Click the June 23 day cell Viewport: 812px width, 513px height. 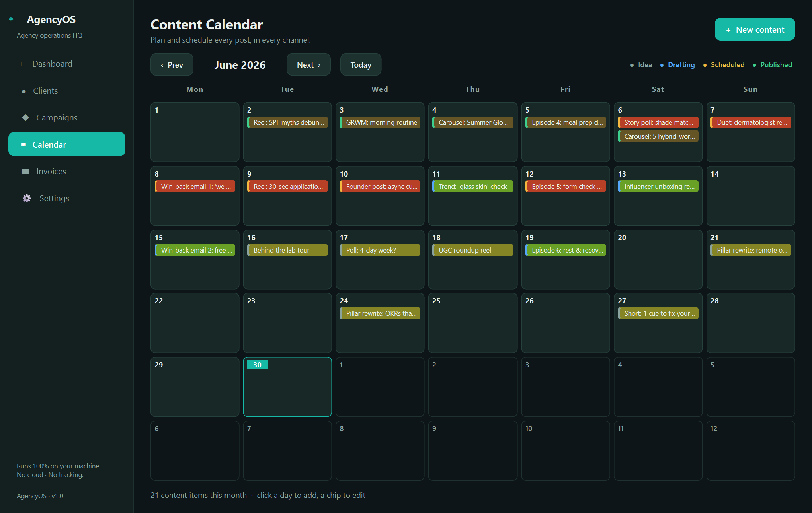point(287,323)
